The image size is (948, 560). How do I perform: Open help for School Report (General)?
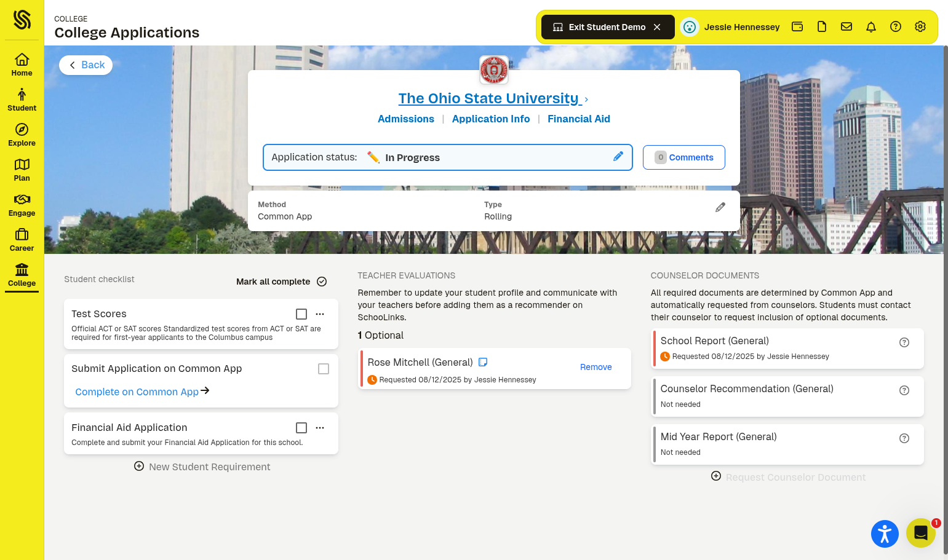click(x=904, y=342)
